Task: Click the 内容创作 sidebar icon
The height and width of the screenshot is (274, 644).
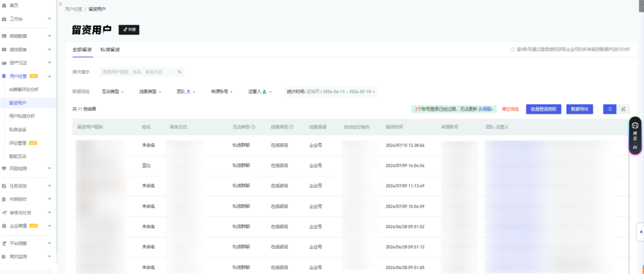Action: 4,200
